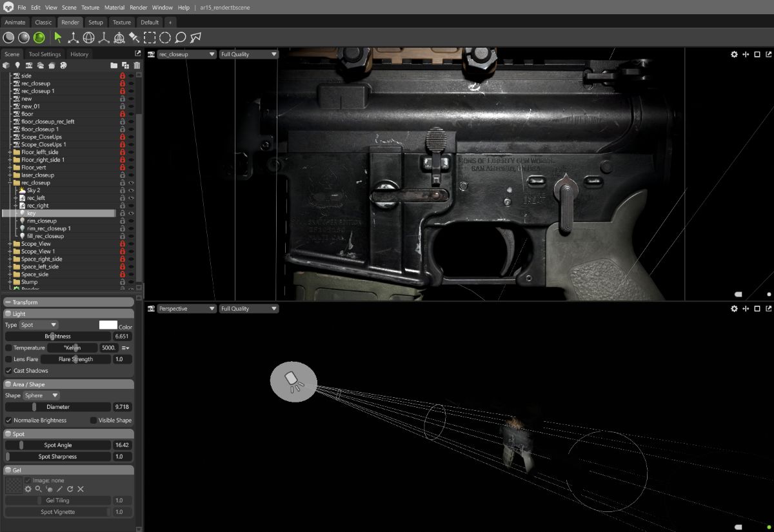Open the History tab
This screenshot has height=532, width=774.
click(x=79, y=54)
